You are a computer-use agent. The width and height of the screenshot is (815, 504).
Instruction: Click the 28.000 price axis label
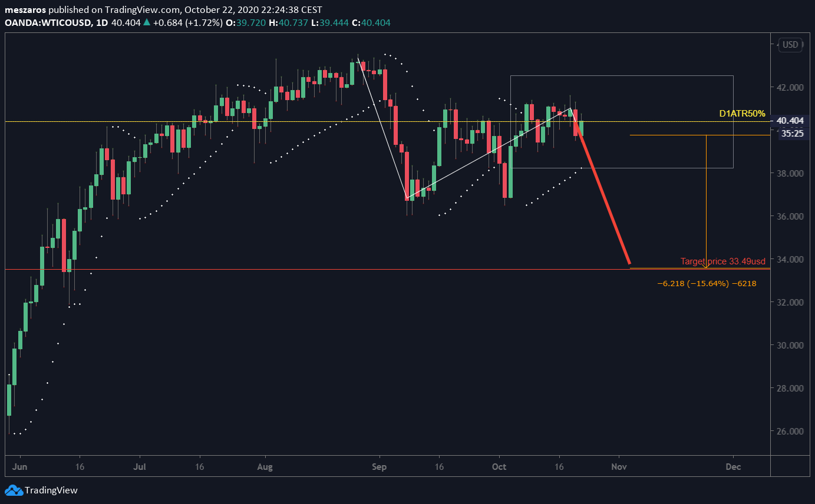coord(790,388)
